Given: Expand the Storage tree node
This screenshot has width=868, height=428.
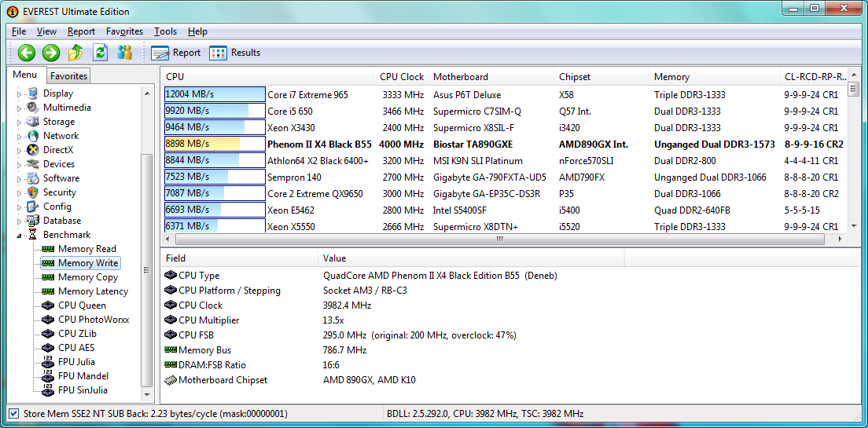Looking at the screenshot, I should 20,123.
